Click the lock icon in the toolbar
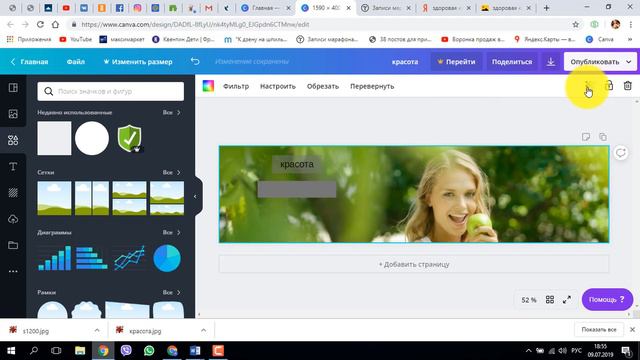This screenshot has height=360, width=640. coord(609,86)
